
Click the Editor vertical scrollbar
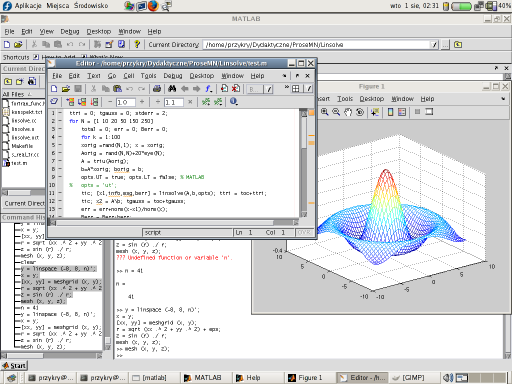tap(304, 163)
